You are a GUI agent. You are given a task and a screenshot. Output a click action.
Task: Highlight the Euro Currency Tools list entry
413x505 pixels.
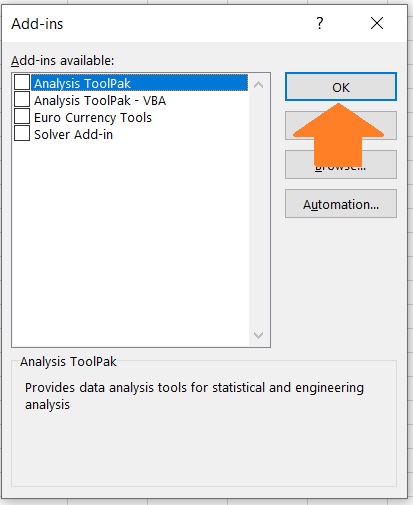[x=93, y=117]
